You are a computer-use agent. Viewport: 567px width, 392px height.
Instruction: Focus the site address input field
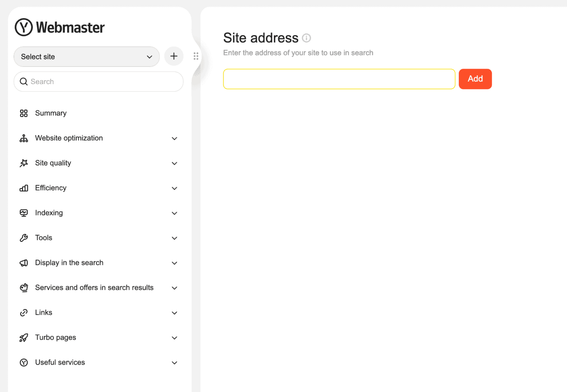pos(339,79)
